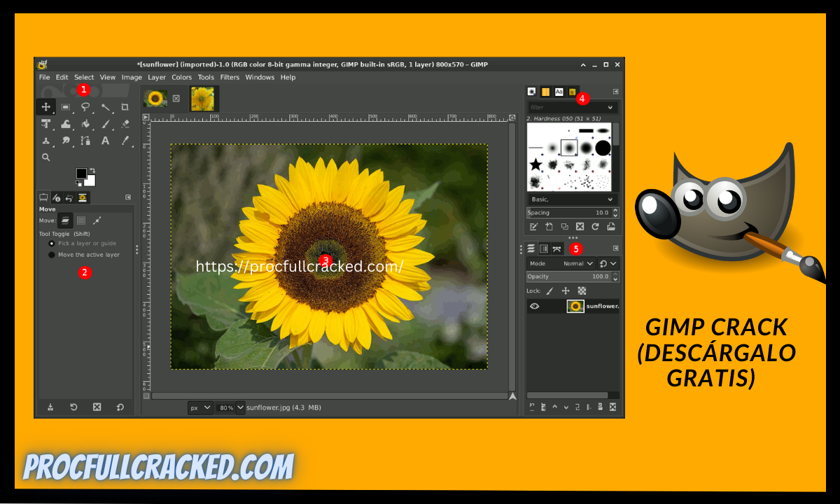
Task: Open the px unit dropdown in status bar
Action: [200, 407]
